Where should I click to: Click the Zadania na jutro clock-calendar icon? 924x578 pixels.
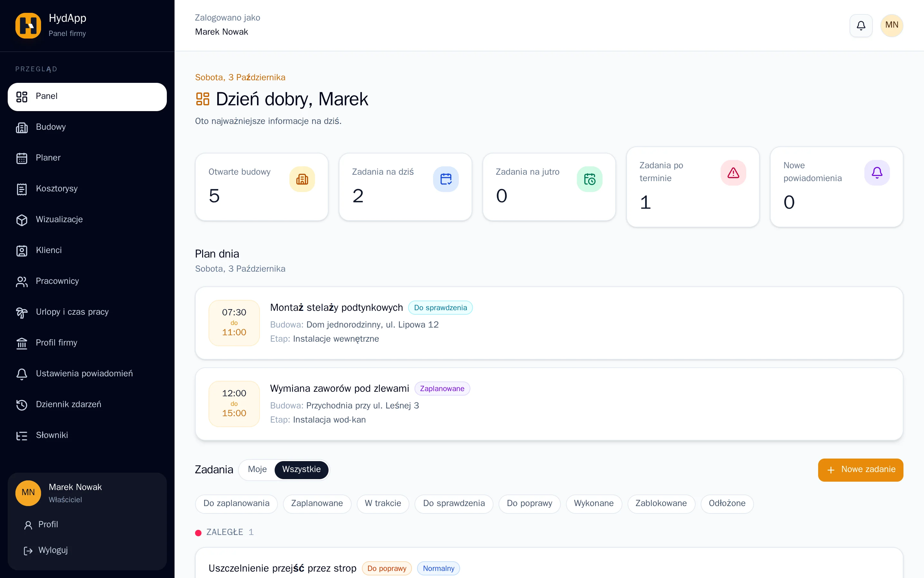[589, 179]
